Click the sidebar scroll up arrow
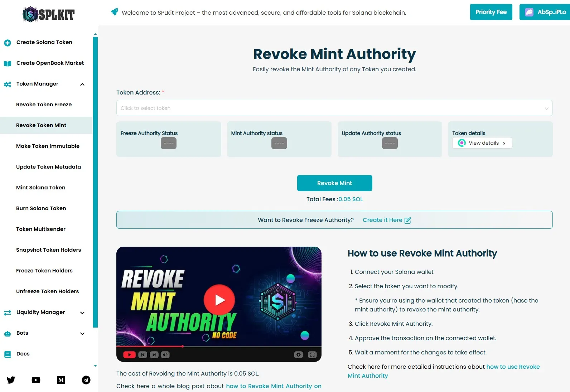The height and width of the screenshot is (392, 570). click(x=95, y=34)
